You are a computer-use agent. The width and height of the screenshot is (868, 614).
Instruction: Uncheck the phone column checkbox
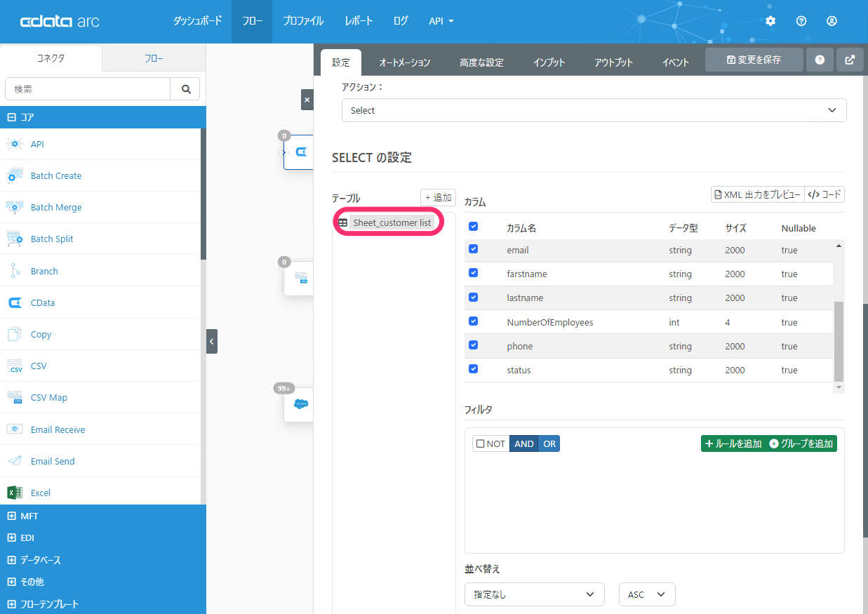coord(473,345)
